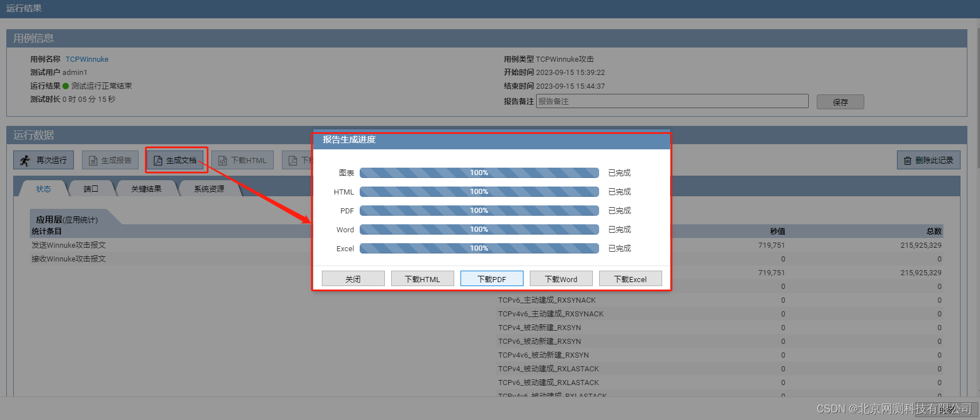This screenshot has height=420, width=980.
Task: Click the running man icon on 再次运行
Action: point(25,160)
